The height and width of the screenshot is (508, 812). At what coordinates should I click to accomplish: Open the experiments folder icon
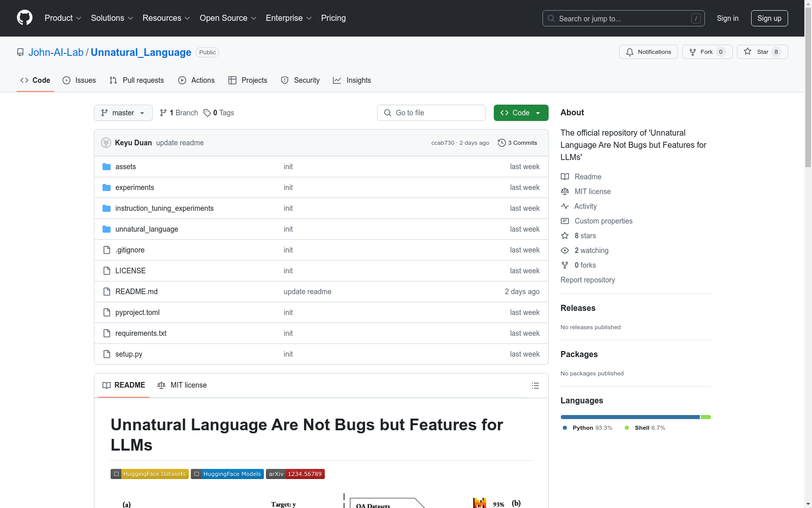[x=107, y=187]
